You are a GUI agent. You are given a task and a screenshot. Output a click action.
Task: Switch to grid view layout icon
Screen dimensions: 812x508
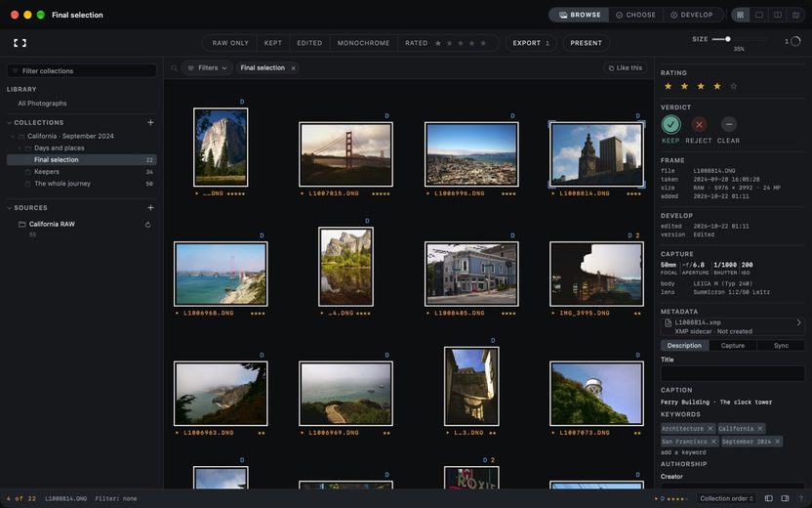740,15
